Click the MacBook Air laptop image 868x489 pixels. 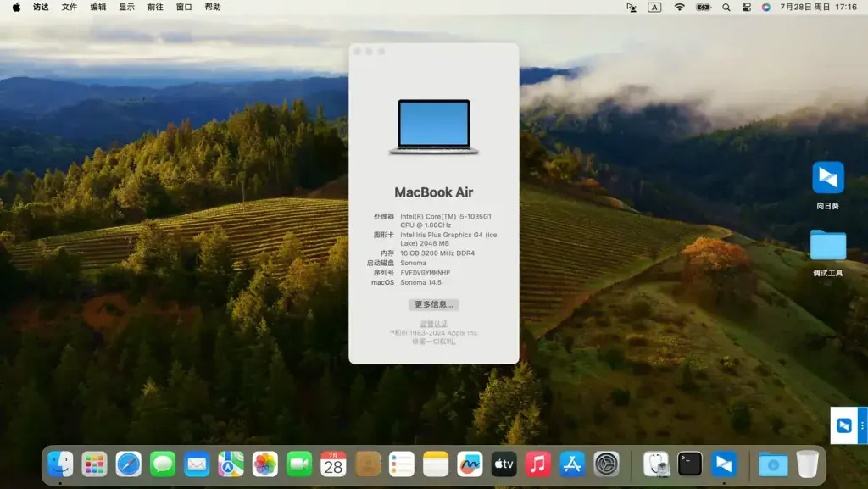[433, 126]
